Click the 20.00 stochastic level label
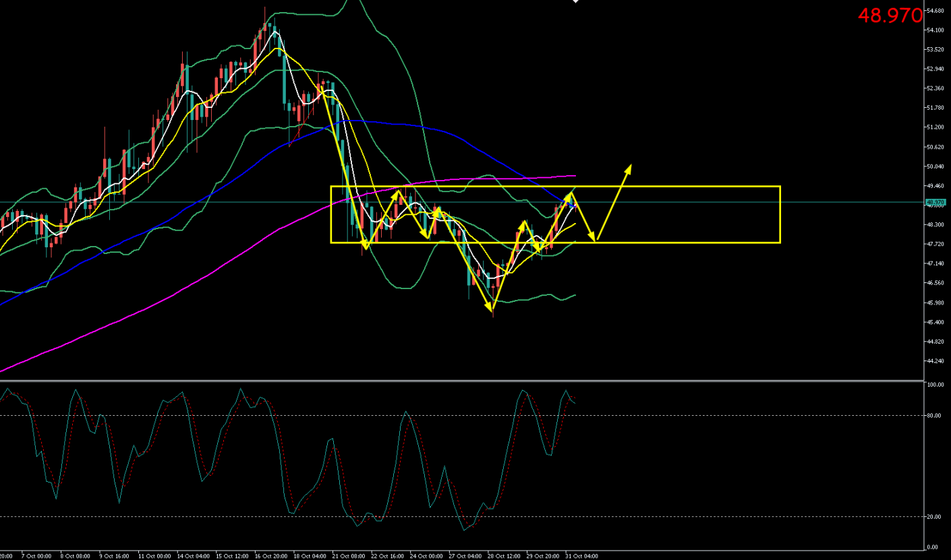 tap(933, 517)
